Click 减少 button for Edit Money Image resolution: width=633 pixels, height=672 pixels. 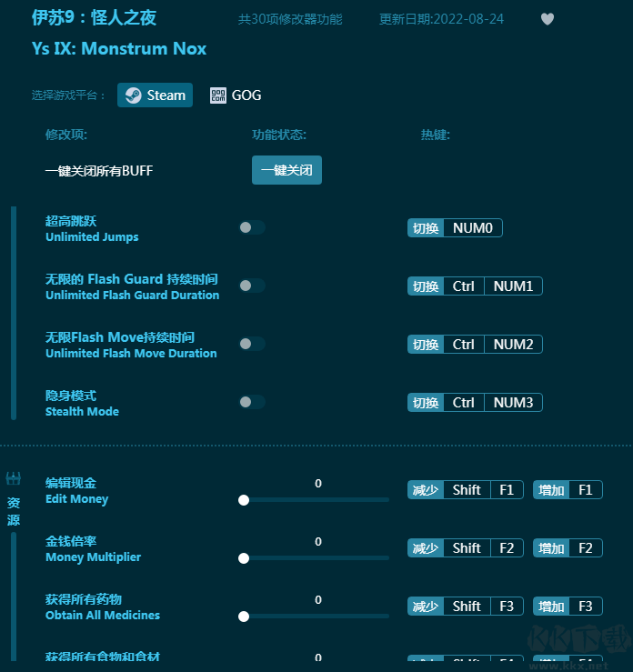(426, 490)
